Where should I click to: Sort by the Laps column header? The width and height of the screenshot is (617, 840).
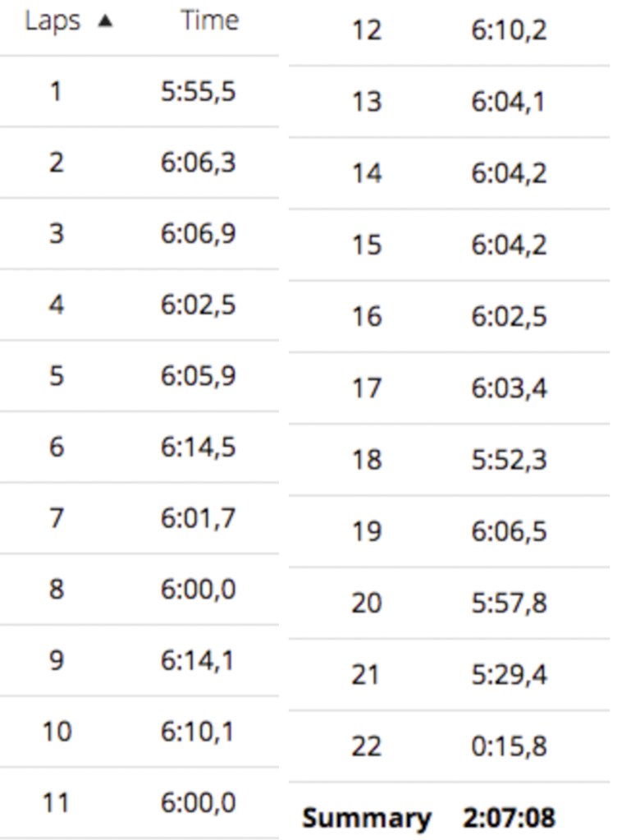53,21
